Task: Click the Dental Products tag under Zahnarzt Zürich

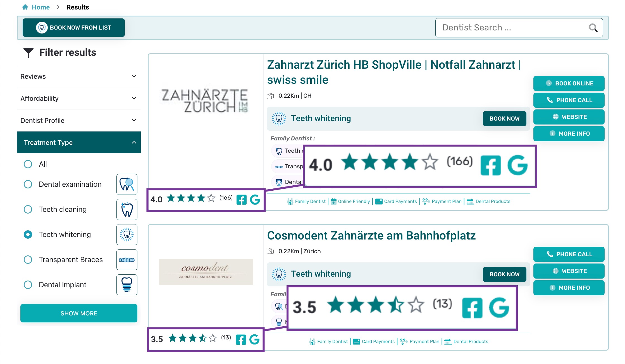Action: [488, 201]
